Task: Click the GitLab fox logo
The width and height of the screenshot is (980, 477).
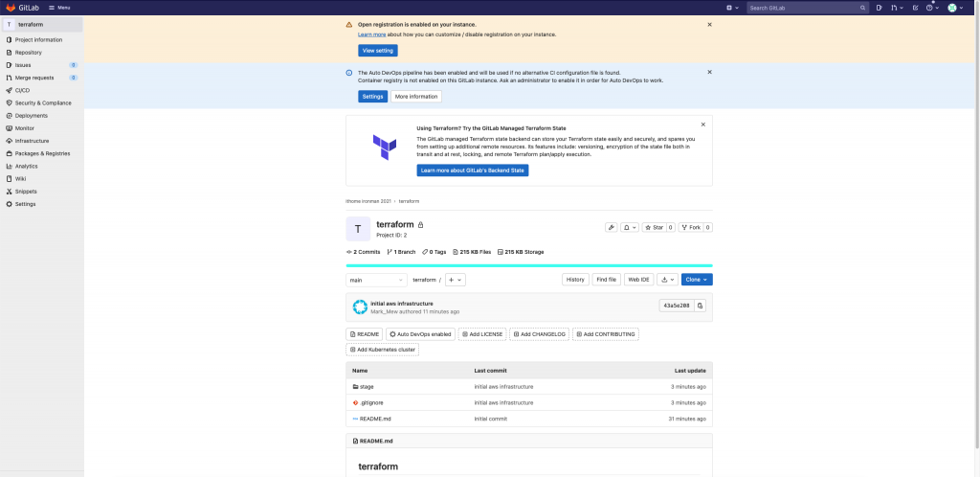Action: (10, 8)
